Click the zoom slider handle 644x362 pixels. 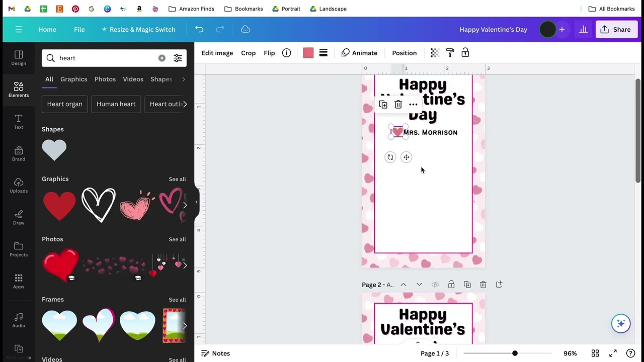[x=515, y=353]
